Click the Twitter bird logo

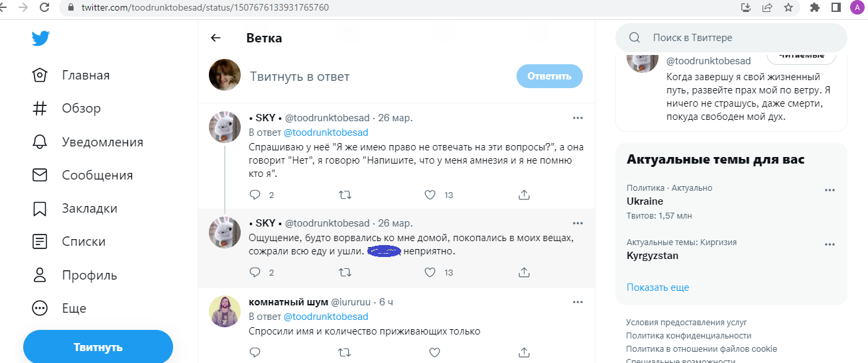coord(40,38)
